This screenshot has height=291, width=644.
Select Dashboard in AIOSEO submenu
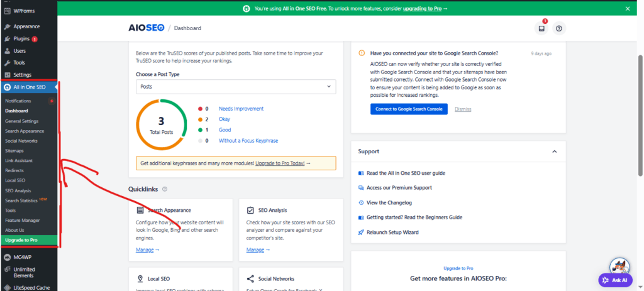tap(16, 111)
